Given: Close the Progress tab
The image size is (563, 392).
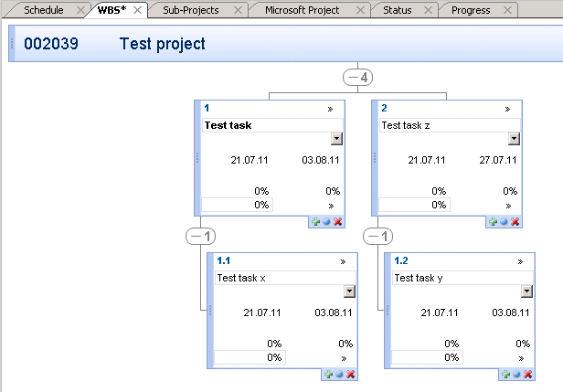Looking at the screenshot, I should click(508, 10).
